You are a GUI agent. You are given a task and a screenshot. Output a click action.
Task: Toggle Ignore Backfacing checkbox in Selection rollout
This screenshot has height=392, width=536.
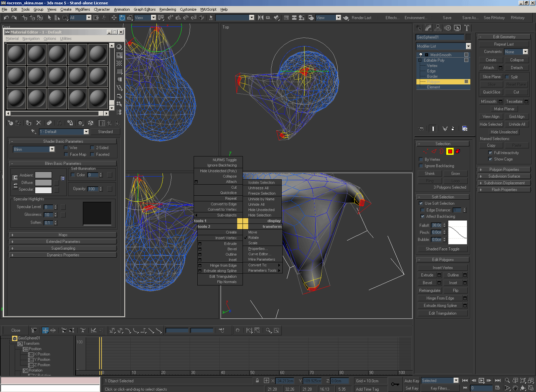point(421,166)
